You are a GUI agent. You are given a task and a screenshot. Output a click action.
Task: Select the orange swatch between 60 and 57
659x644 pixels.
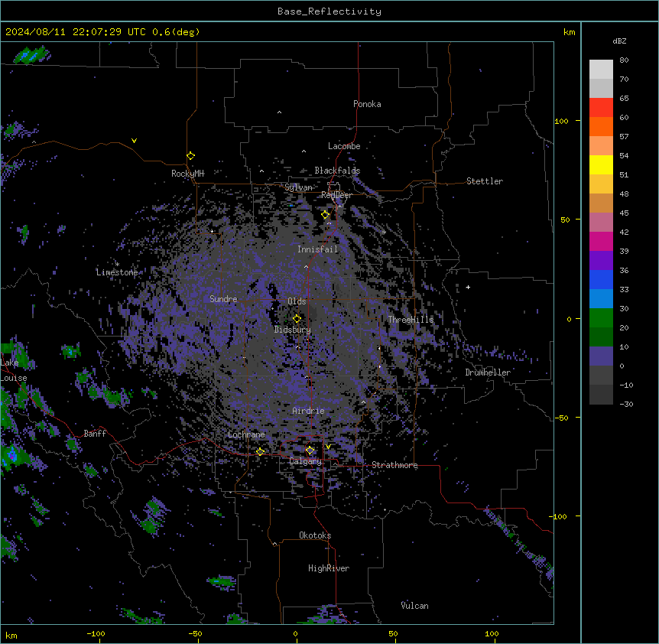601,126
